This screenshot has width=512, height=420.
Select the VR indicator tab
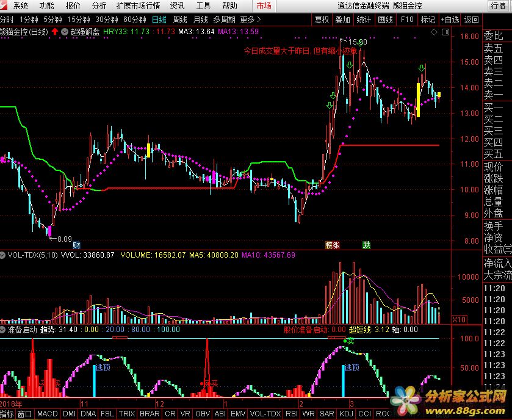tap(185, 414)
